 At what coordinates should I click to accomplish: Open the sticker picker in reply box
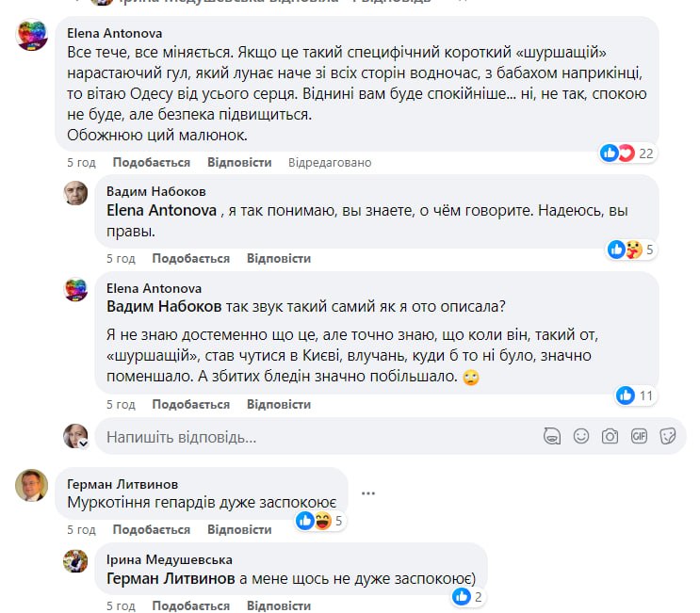[x=668, y=437]
